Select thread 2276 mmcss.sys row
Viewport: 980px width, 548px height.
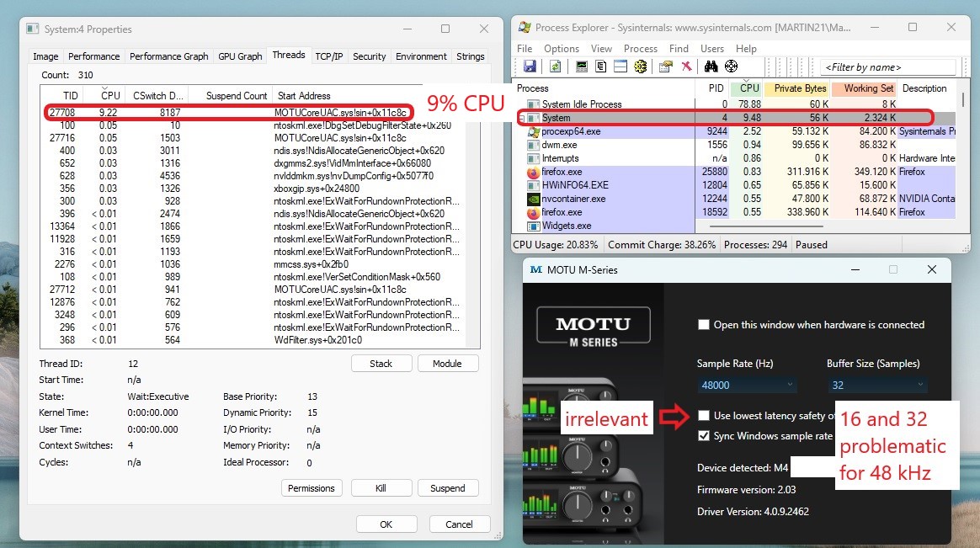tap(255, 264)
